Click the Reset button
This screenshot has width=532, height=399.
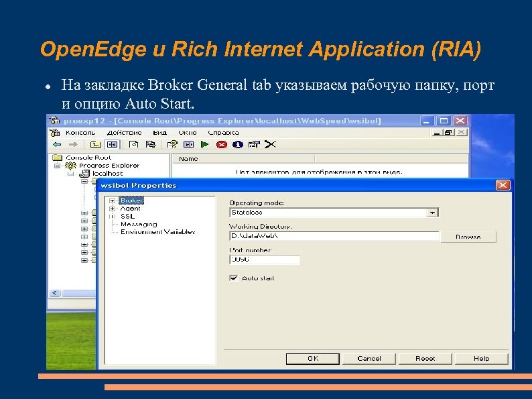[425, 359]
